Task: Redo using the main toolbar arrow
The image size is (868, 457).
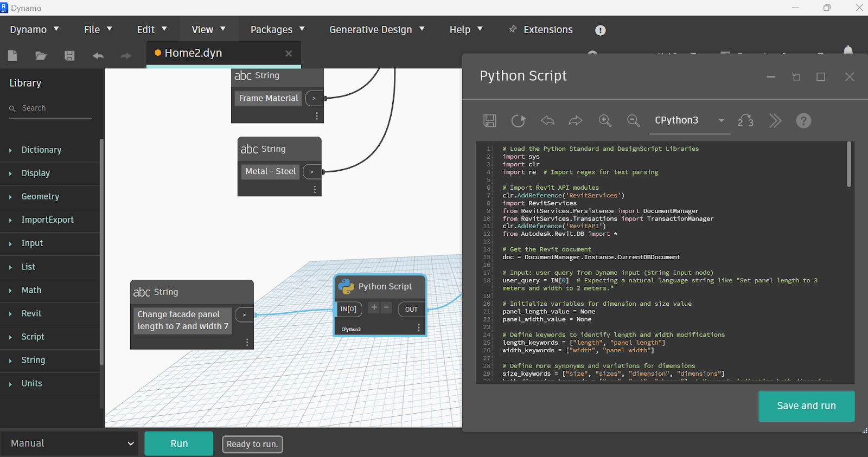Action: click(x=126, y=55)
